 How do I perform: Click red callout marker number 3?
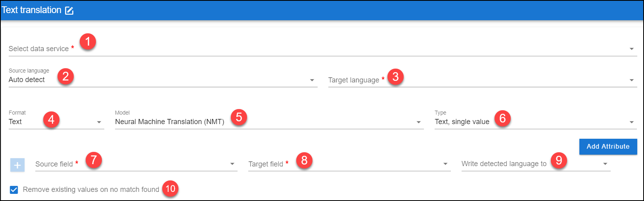coord(395,77)
